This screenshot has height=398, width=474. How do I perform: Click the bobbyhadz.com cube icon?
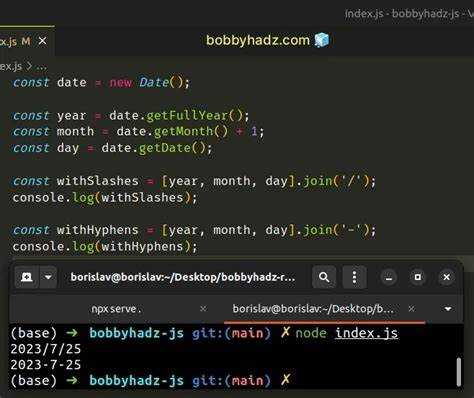(x=322, y=40)
